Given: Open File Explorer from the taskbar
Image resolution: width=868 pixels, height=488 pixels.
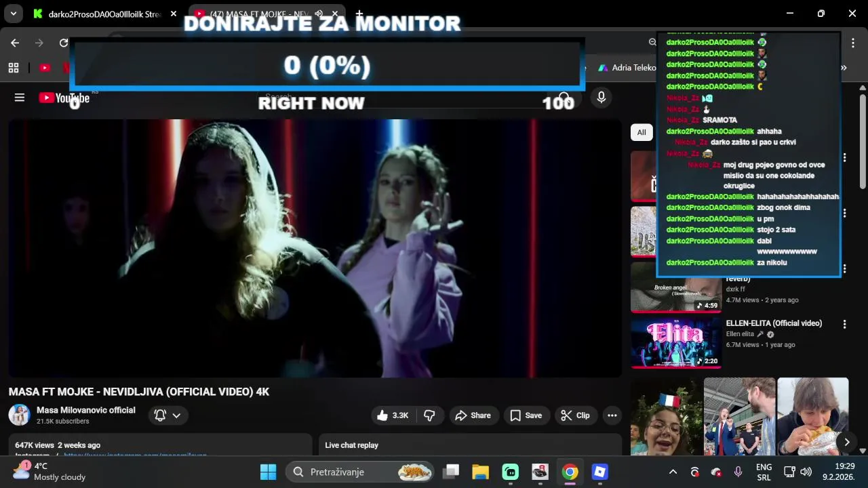Looking at the screenshot, I should (480, 472).
